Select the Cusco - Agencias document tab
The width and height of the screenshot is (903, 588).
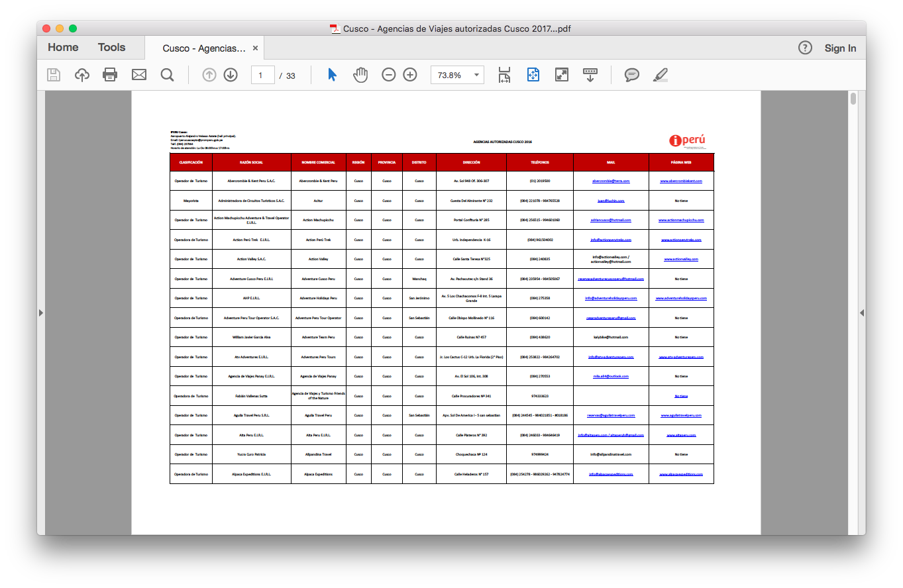pos(204,48)
